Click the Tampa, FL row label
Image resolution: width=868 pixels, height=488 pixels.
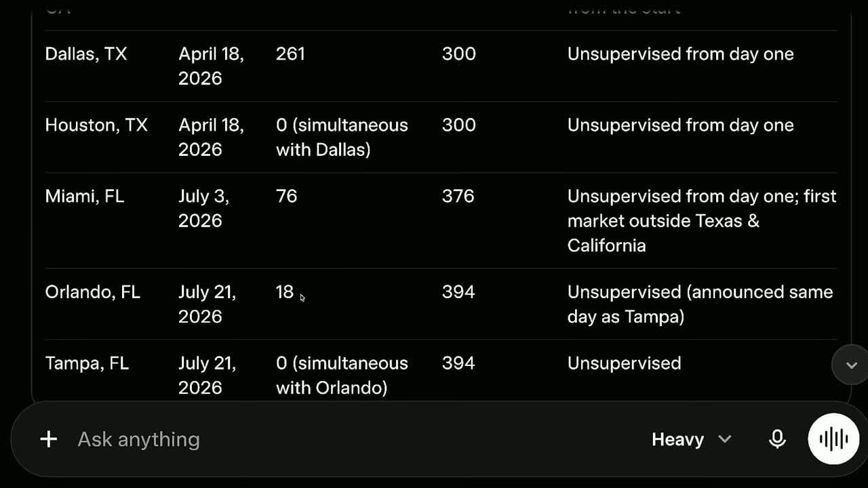pos(87,363)
